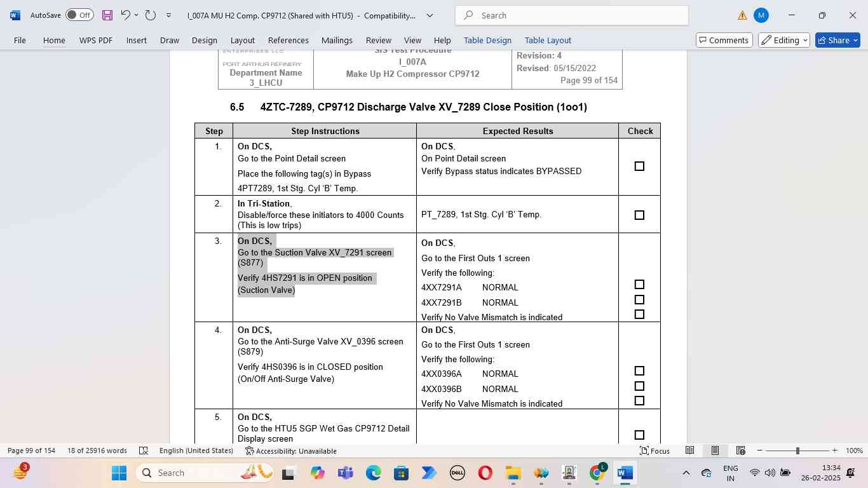The image size is (868, 488).
Task: Open the Draw ribbon tab
Action: [x=170, y=40]
